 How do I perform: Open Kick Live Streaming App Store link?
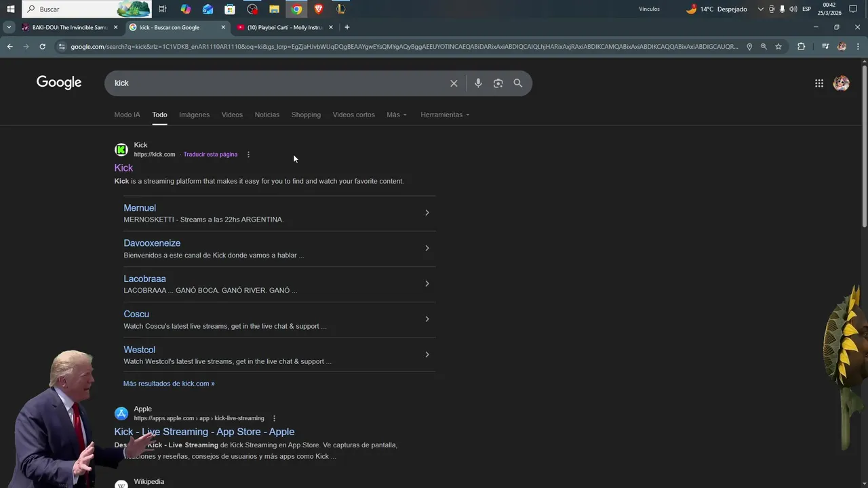pos(204,432)
